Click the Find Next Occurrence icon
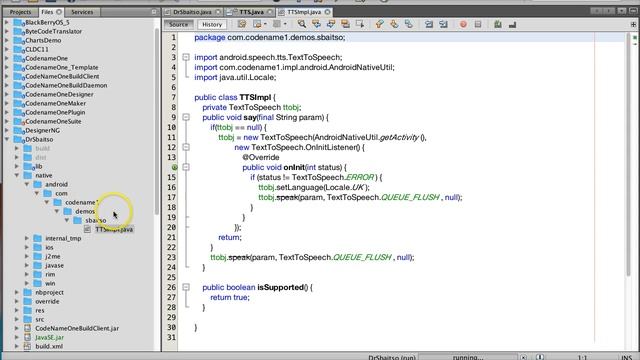 [x=331, y=24]
